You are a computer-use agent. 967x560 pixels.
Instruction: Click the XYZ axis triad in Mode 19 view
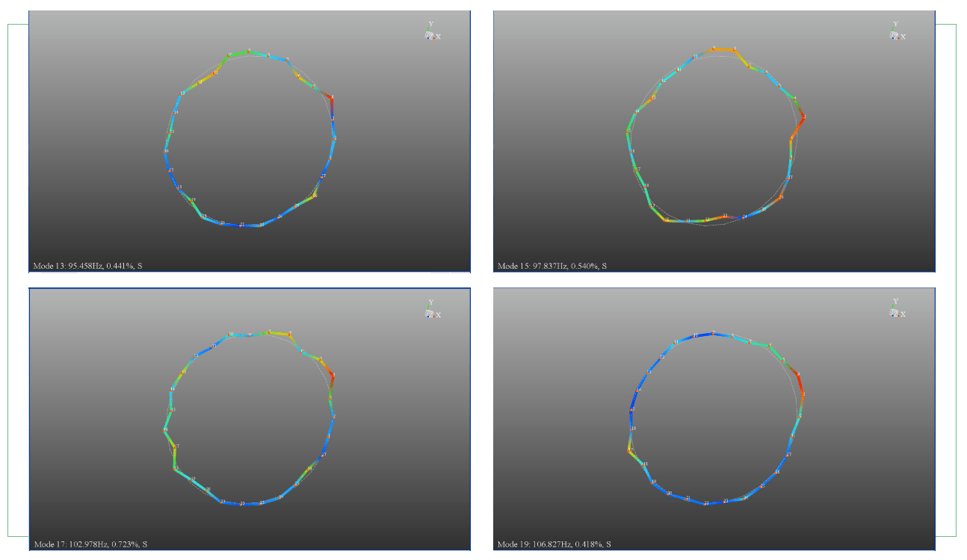[897, 308]
